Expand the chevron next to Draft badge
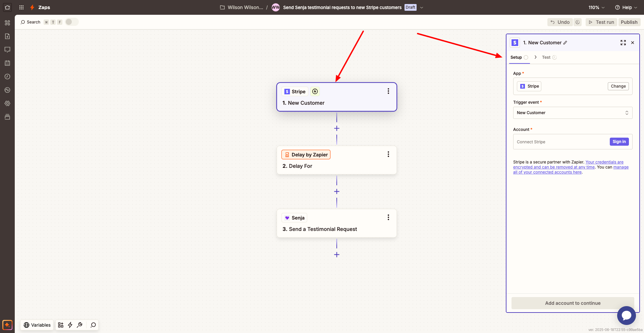Screen dimensions: 644x333 pyautogui.click(x=422, y=7)
